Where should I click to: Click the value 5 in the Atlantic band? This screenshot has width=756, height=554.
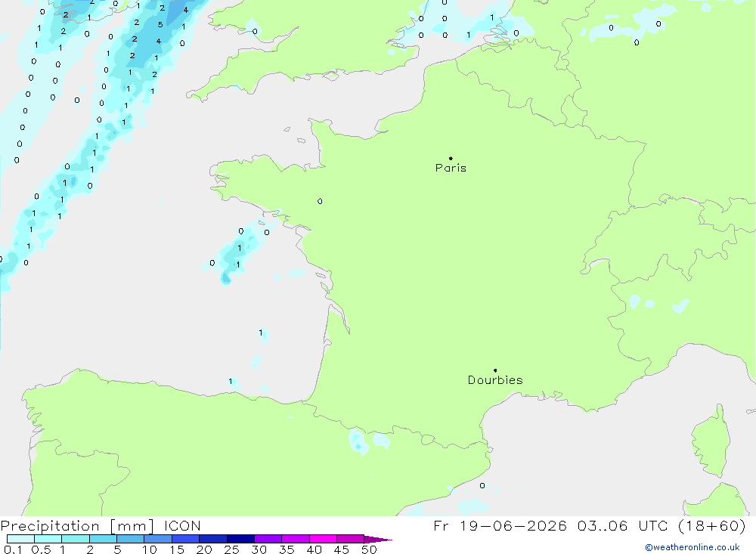point(160,25)
